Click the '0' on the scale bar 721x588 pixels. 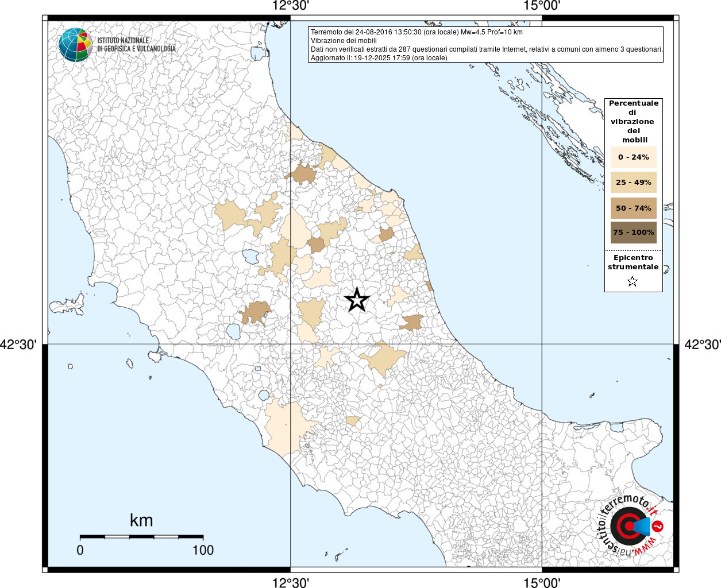tap(80, 550)
